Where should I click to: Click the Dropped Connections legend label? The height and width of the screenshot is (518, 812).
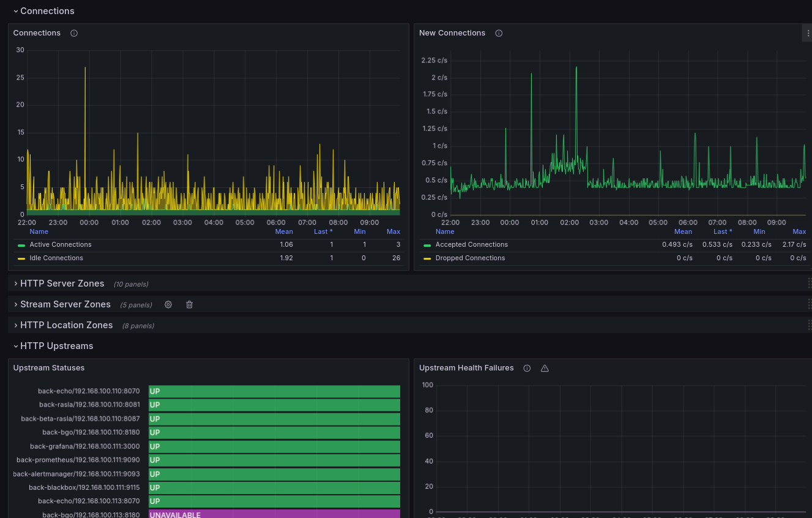pyautogui.click(x=470, y=258)
